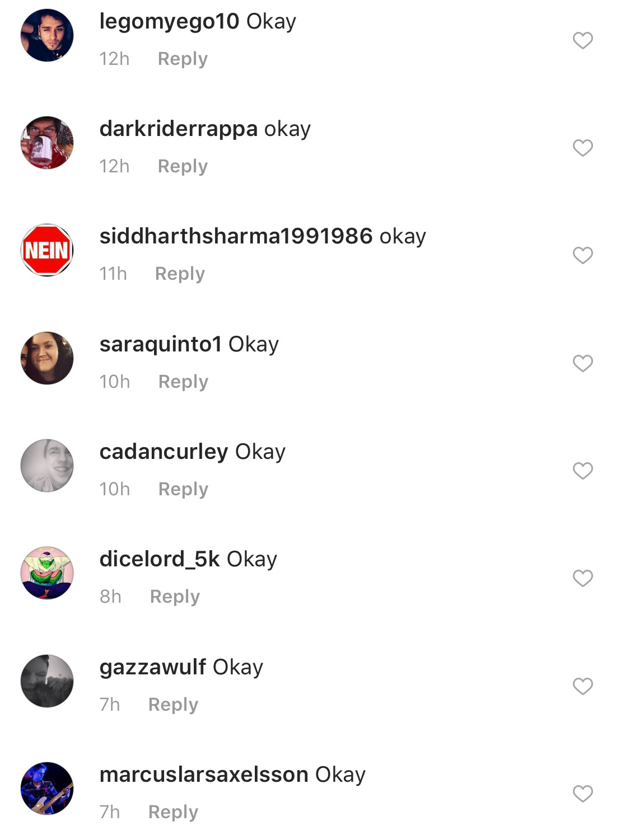Tap the heart beside cadancurley's comment

click(x=582, y=471)
